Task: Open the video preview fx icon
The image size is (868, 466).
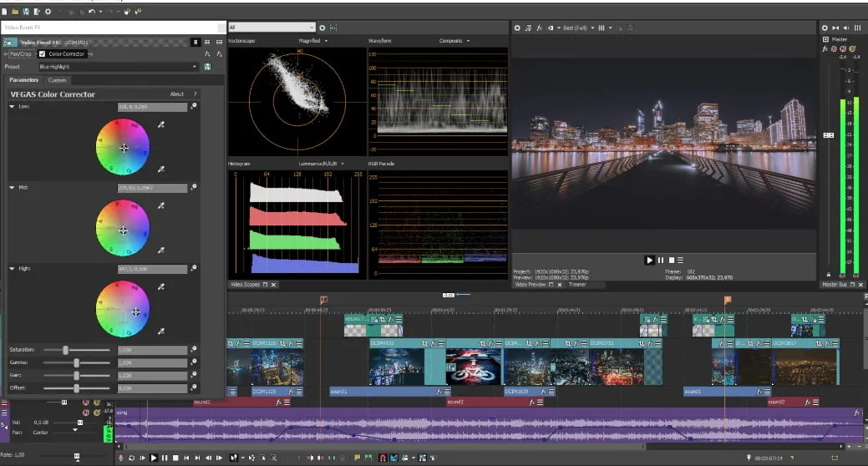Action: (540, 28)
